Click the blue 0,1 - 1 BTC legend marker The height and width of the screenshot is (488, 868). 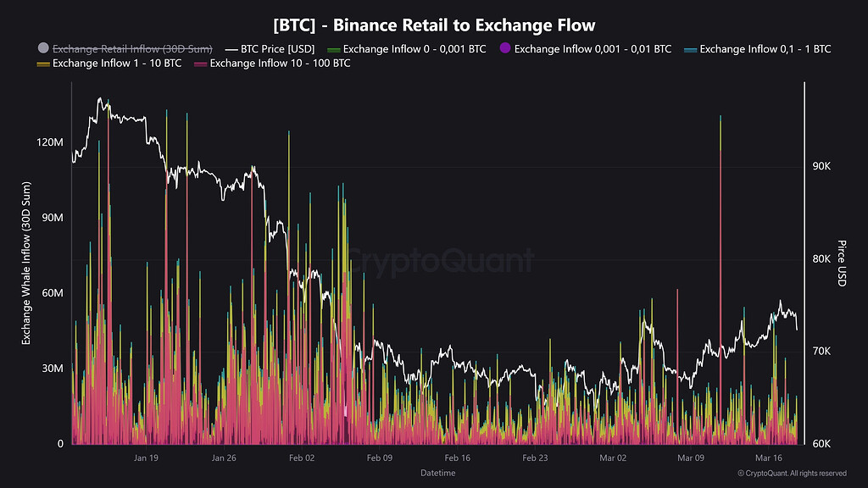[x=690, y=50]
